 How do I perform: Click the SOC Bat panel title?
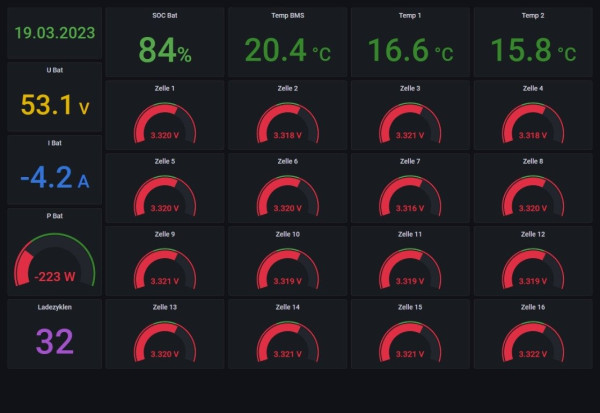pos(165,16)
